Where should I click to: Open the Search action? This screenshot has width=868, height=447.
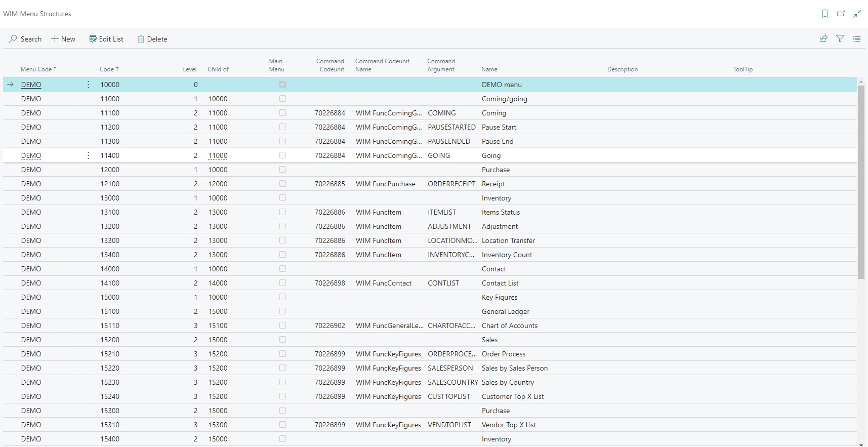point(25,39)
